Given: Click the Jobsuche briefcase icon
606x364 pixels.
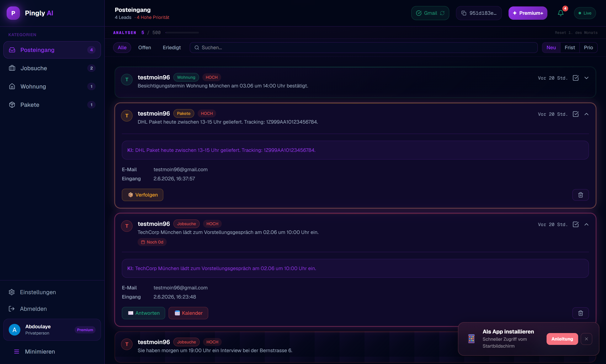Looking at the screenshot, I should pyautogui.click(x=12, y=68).
